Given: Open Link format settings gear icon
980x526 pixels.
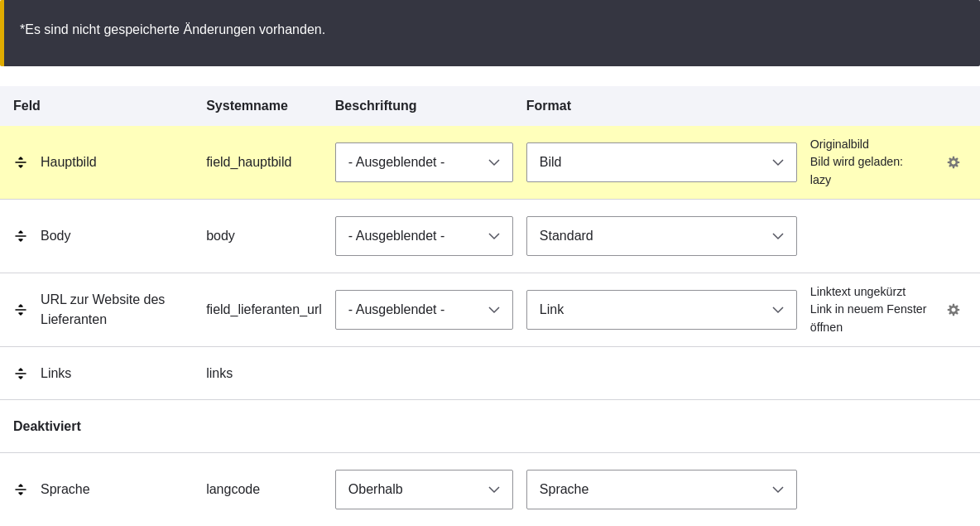Looking at the screenshot, I should pos(954,310).
